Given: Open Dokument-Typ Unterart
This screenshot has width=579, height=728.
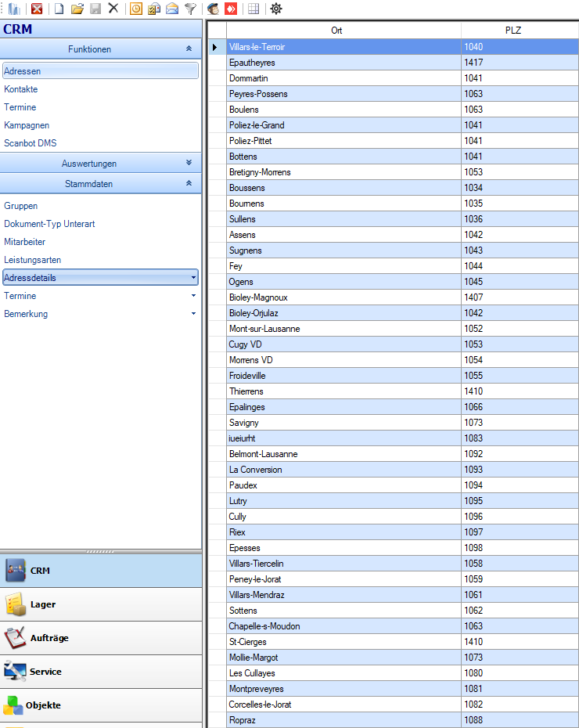Looking at the screenshot, I should point(49,224).
